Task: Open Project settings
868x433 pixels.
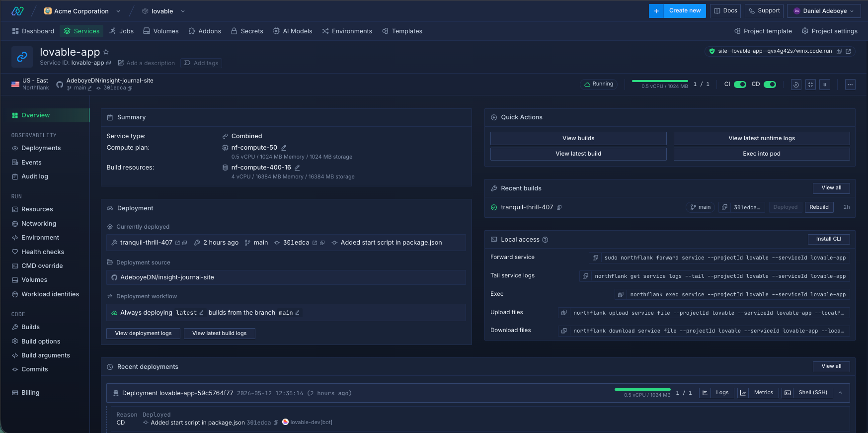Action: point(829,31)
